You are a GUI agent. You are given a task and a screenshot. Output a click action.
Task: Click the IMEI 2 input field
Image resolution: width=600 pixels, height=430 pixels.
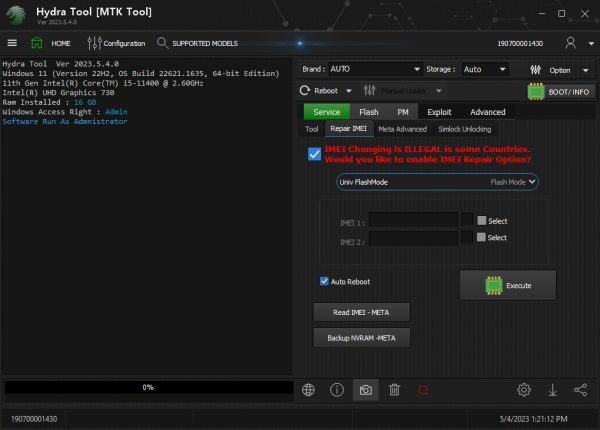(413, 238)
